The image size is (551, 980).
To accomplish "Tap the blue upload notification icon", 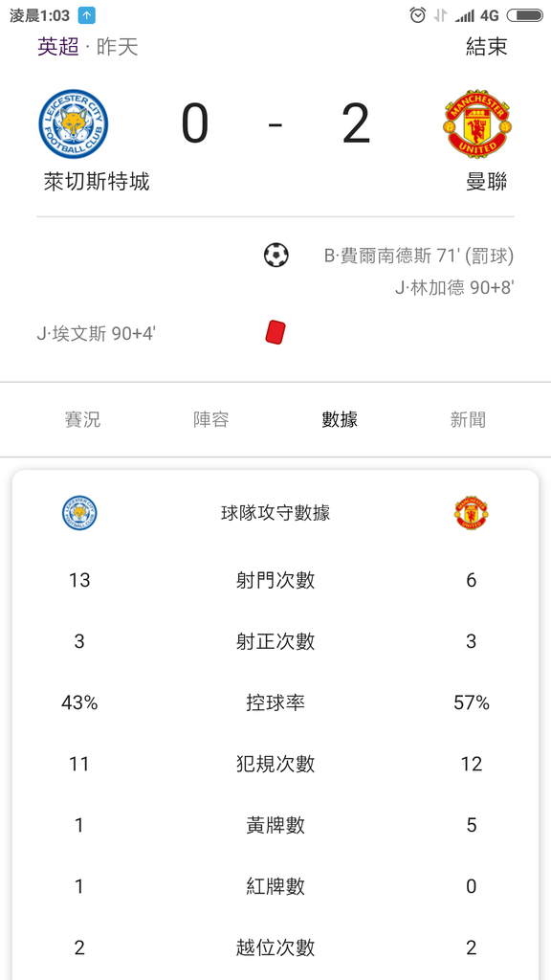I will pos(87,15).
